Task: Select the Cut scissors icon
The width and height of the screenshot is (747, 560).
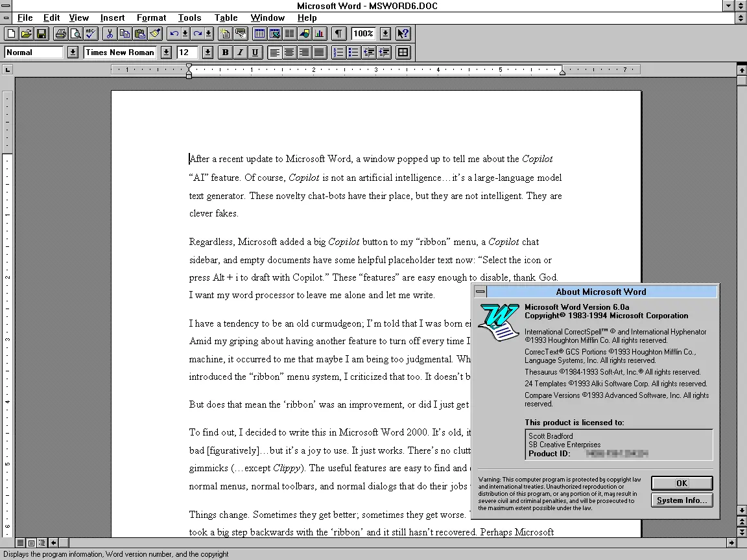Action: [x=110, y=34]
